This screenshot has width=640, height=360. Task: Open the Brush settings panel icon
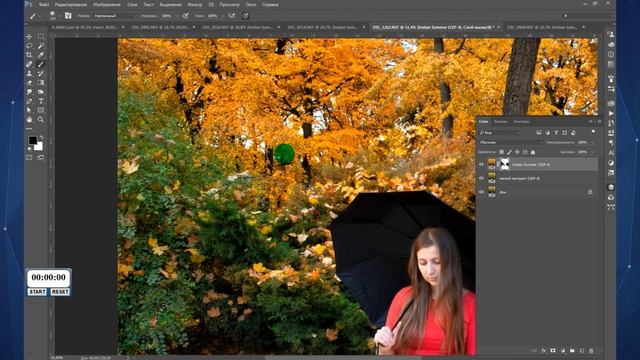pyautogui.click(x=68, y=16)
